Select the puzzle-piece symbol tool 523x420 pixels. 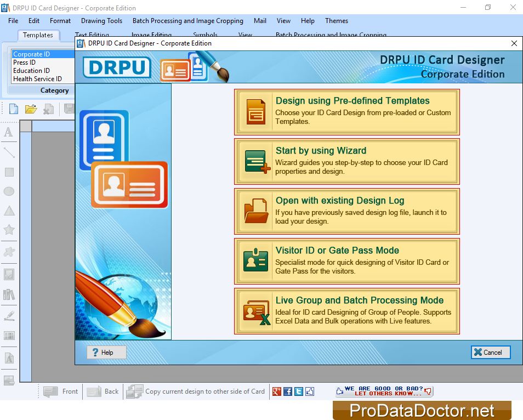[x=9, y=252]
